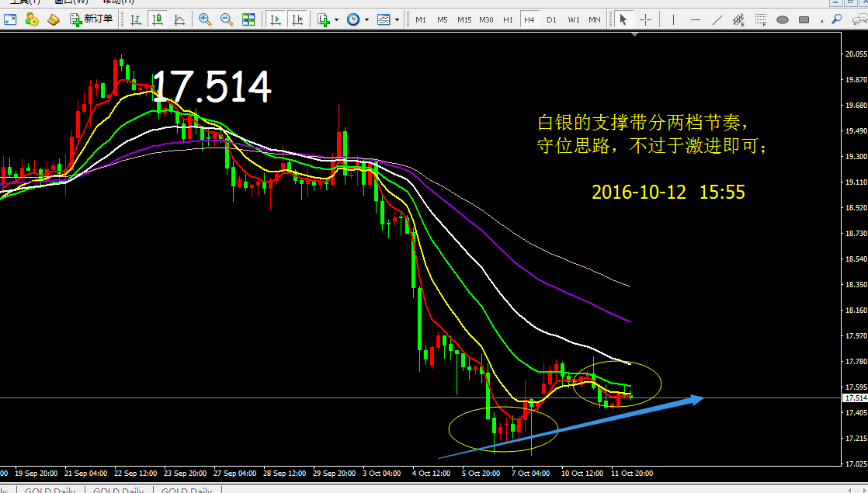Click the 19.300 price scale label

856,157
